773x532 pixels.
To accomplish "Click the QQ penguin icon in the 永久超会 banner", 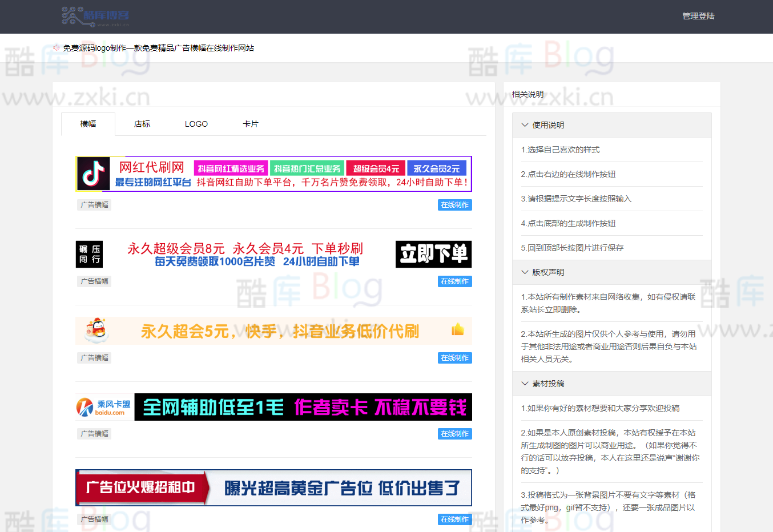I will (x=96, y=331).
